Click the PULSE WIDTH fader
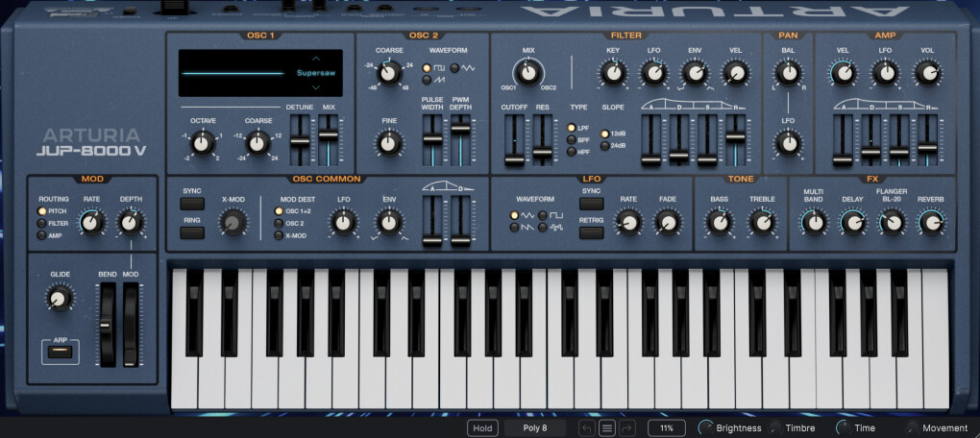The image size is (980, 438). [x=432, y=140]
